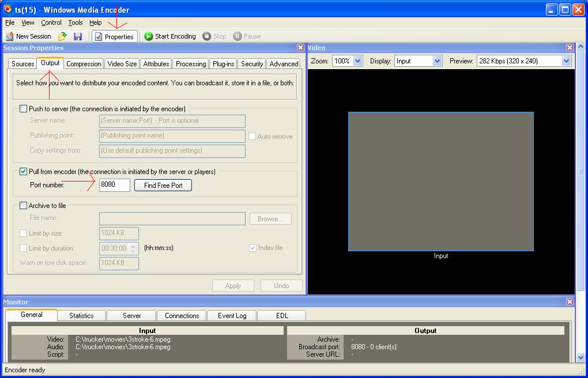Click the 'Encoder ready' status text
This screenshot has height=378, width=588.
point(25,370)
